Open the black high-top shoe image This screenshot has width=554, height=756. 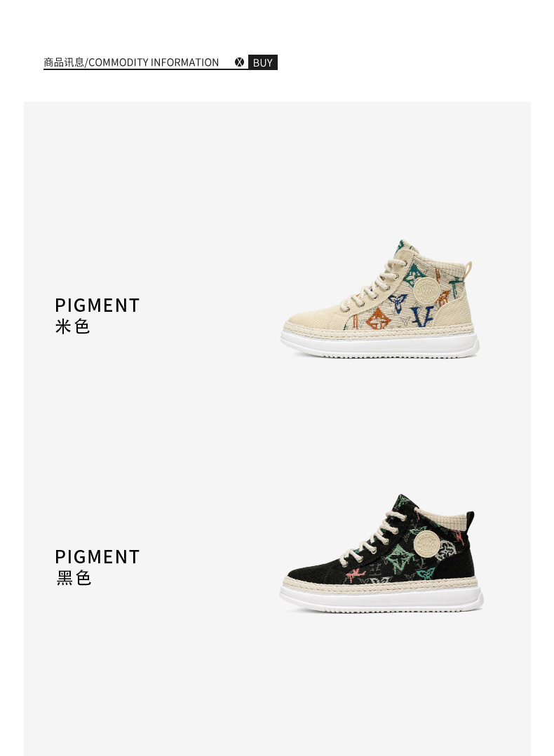point(381,554)
